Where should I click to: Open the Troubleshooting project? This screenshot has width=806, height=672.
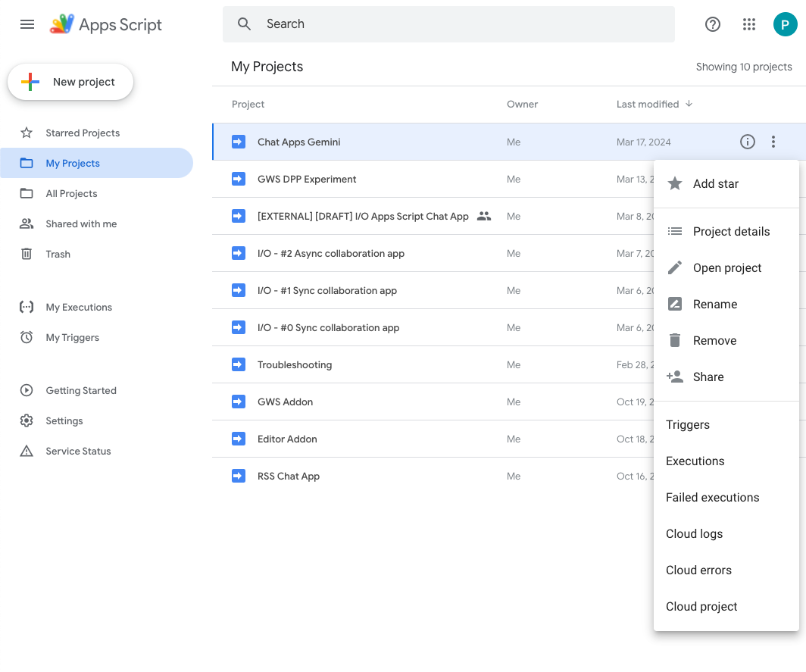295,364
